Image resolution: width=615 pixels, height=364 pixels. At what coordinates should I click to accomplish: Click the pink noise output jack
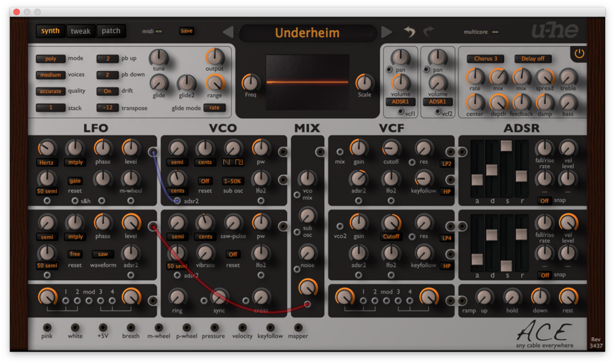[47, 327]
